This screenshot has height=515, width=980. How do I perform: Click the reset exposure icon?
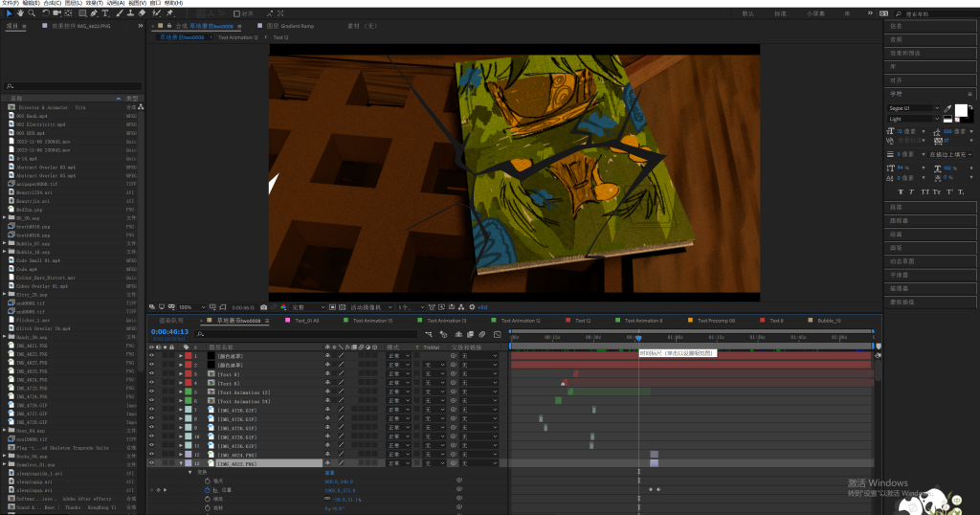tap(472, 307)
